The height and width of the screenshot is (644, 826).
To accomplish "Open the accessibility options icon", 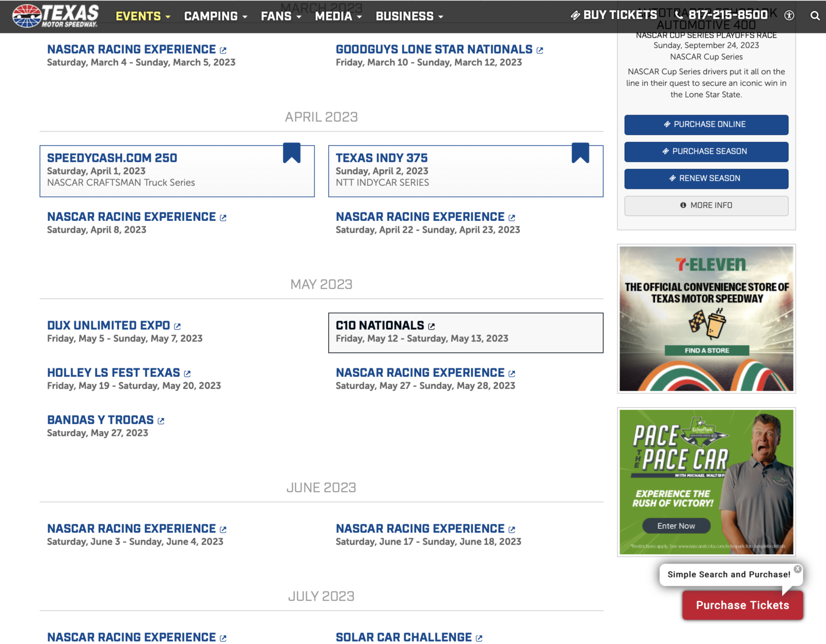I will pyautogui.click(x=789, y=15).
